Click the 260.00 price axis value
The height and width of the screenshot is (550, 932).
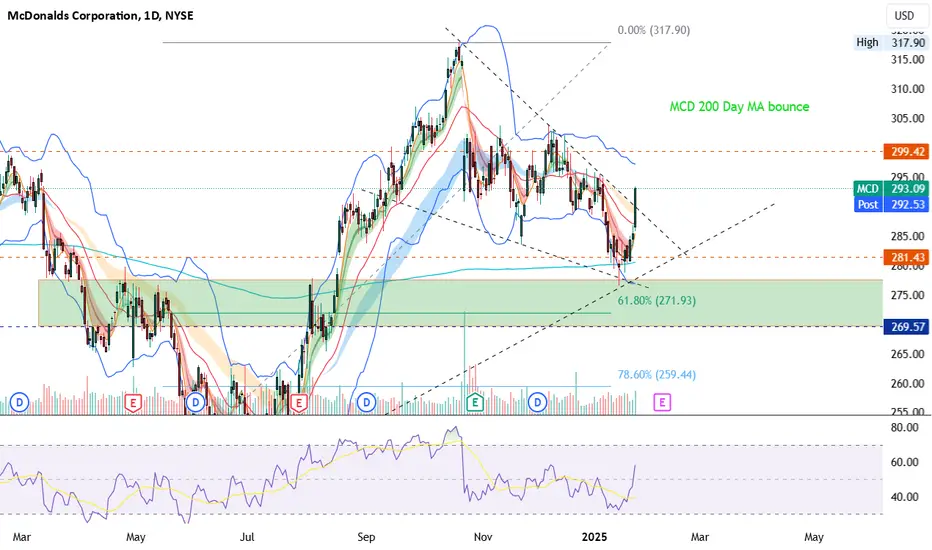907,384
